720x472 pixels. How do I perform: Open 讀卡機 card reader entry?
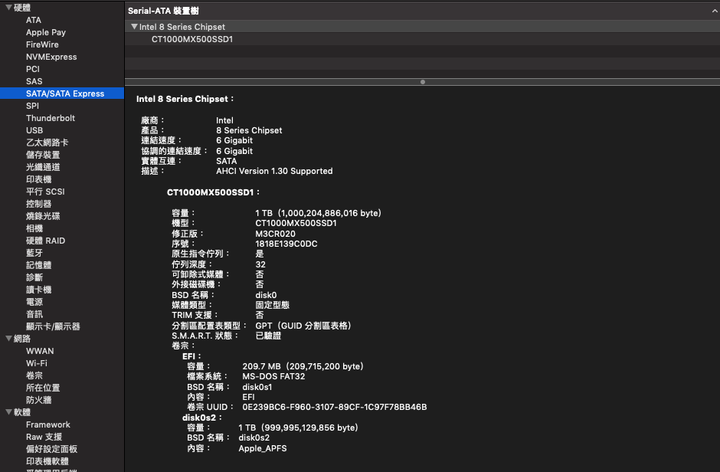click(x=39, y=290)
